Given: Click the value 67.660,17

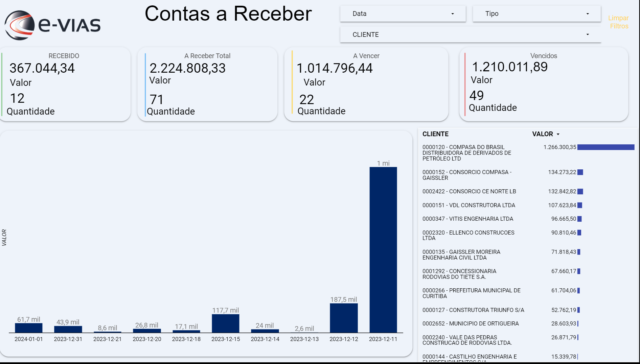Looking at the screenshot, I should click(x=564, y=271).
